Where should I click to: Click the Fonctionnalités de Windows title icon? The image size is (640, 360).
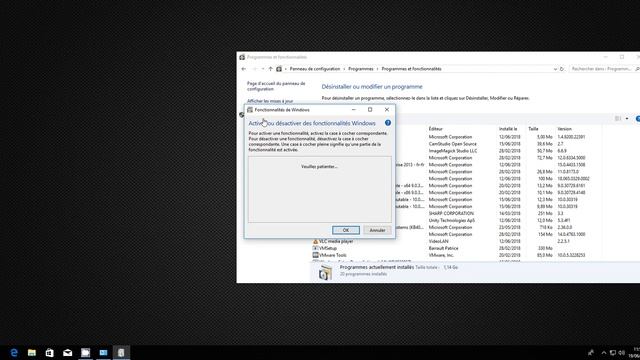click(x=250, y=110)
